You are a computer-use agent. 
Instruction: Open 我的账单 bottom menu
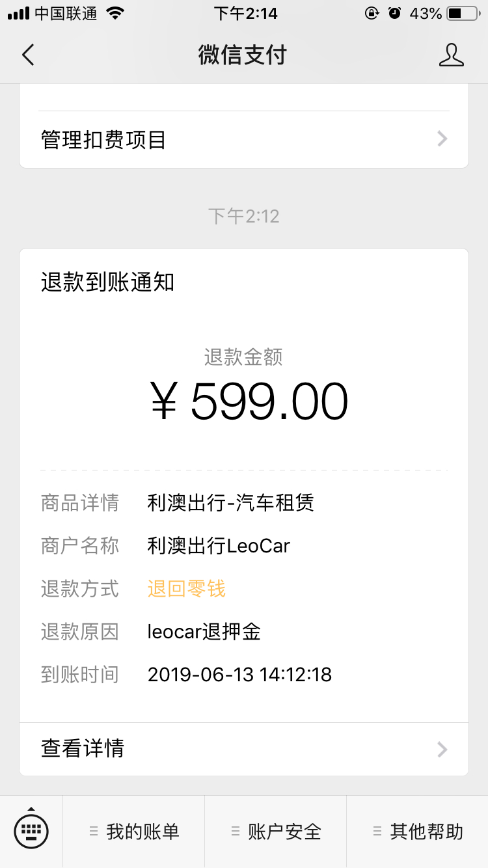click(134, 831)
